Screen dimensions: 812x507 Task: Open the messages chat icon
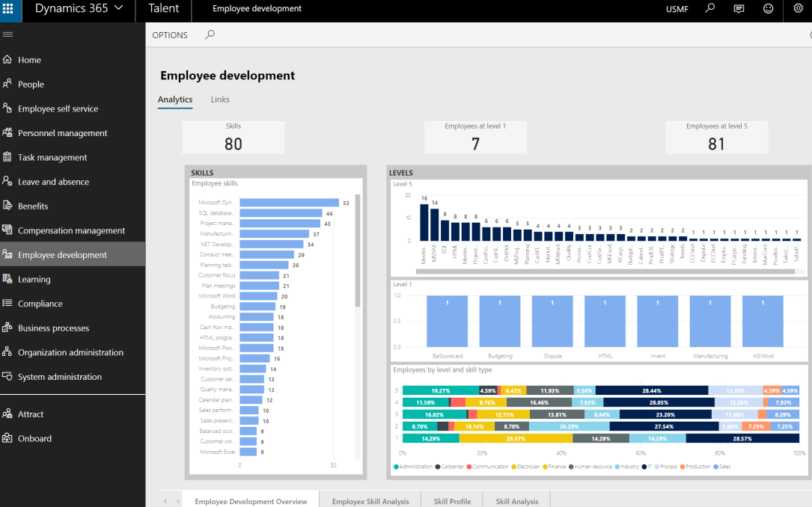pos(739,9)
